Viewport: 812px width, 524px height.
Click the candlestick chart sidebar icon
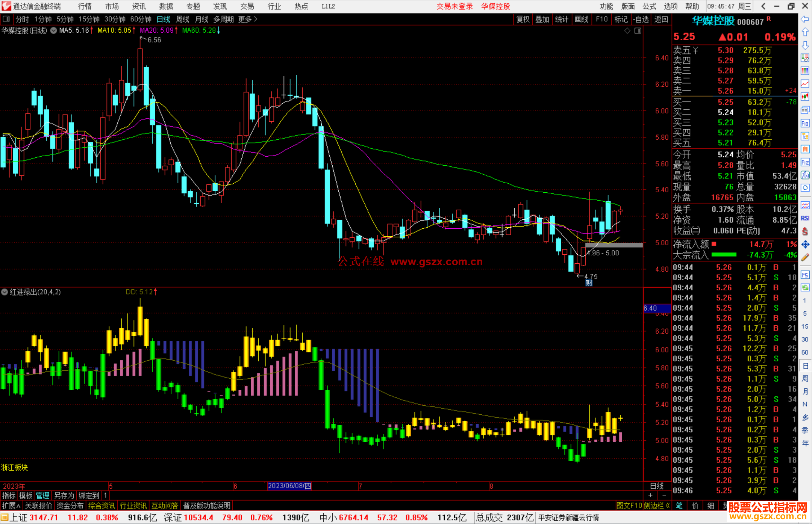[805, 97]
